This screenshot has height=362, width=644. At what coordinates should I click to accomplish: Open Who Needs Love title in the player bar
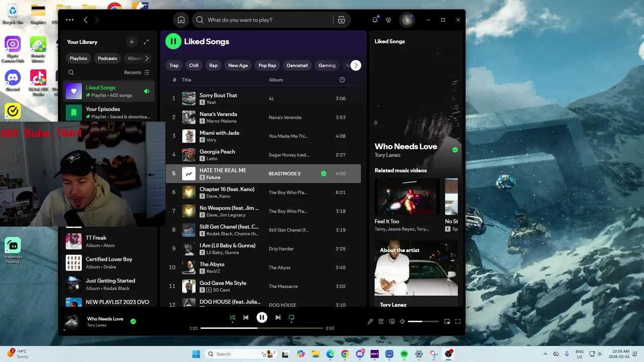coord(105,319)
